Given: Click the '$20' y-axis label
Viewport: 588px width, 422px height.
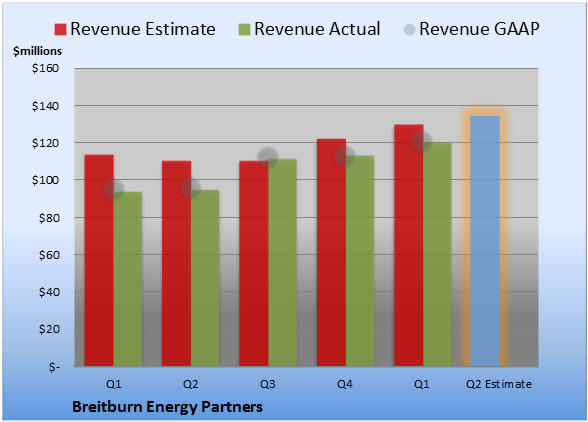Looking at the screenshot, I should pyautogui.click(x=49, y=329).
